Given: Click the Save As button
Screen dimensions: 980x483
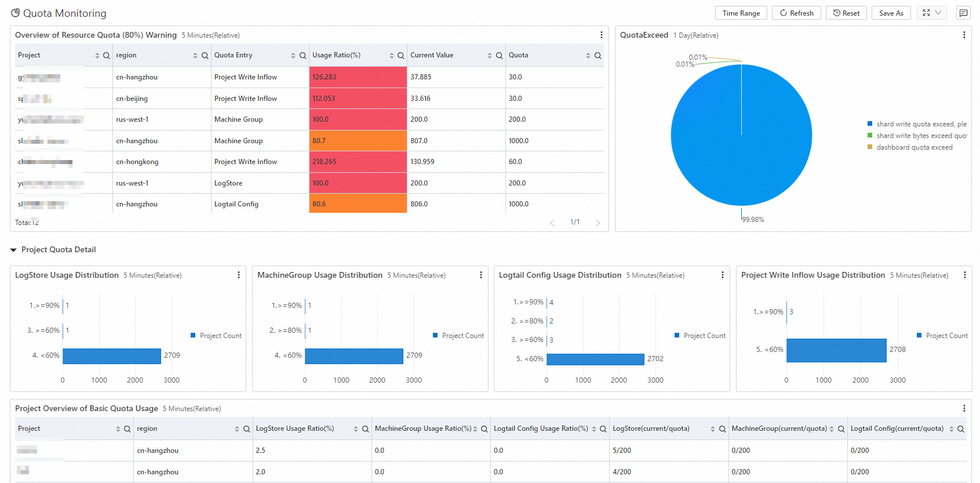Looking at the screenshot, I should (891, 13).
